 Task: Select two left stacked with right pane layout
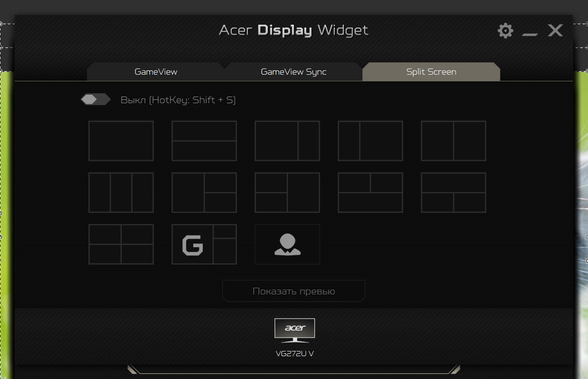pos(287,193)
